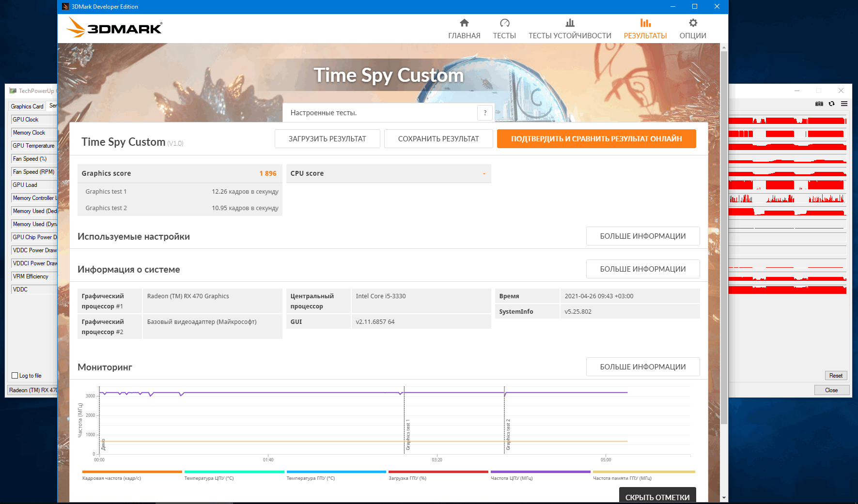The width and height of the screenshot is (858, 504).
Task: Click Memory Clock sensor in GPU-Z
Action: pyautogui.click(x=34, y=133)
